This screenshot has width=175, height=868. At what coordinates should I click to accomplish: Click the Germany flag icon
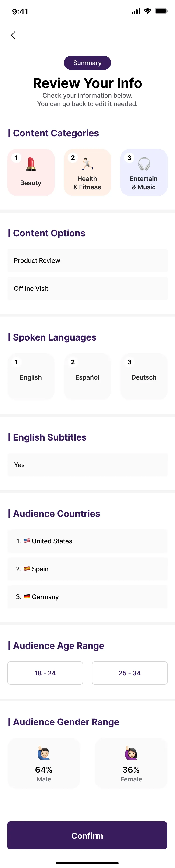27,596
